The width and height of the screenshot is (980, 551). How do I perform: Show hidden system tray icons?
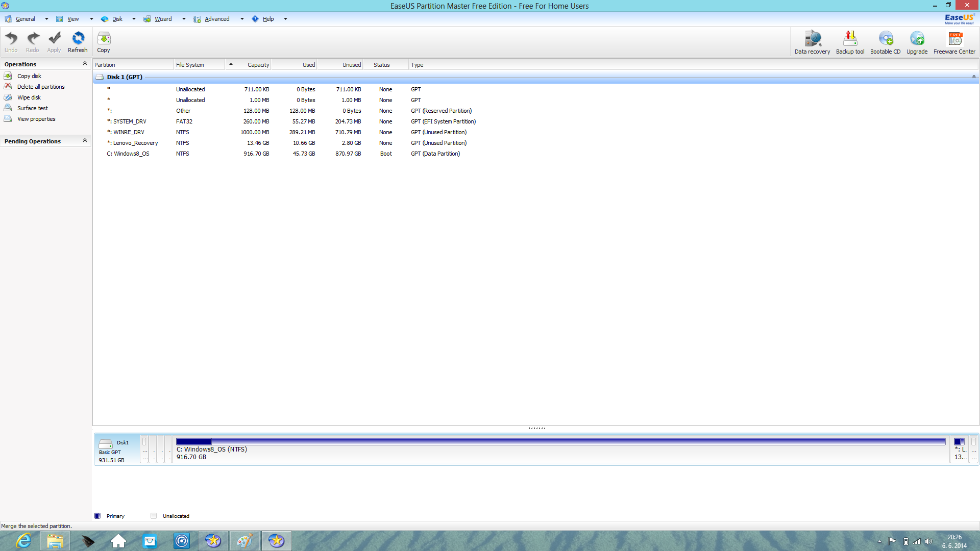click(879, 541)
